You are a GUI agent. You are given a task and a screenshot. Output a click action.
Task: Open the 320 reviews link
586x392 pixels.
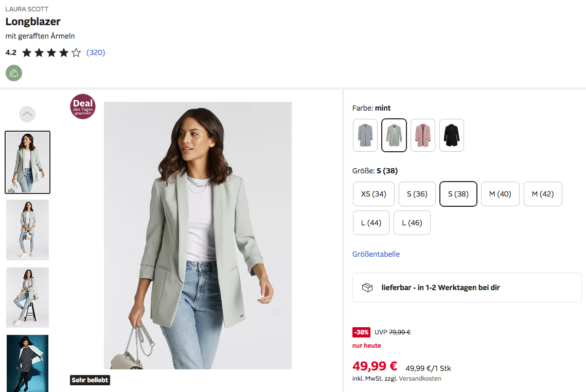(x=96, y=52)
